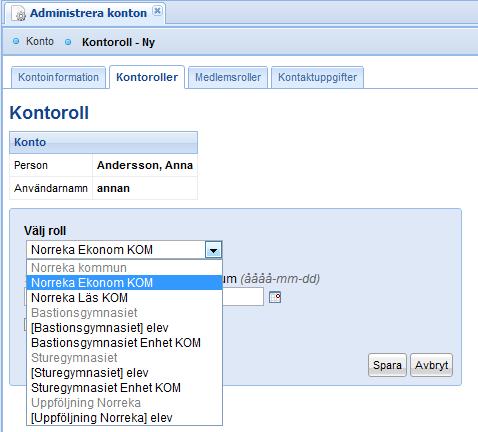Viewport: 478px width, 432px height.
Task: Pick highlighted Norreka Ekonom KOM option
Action: click(124, 283)
